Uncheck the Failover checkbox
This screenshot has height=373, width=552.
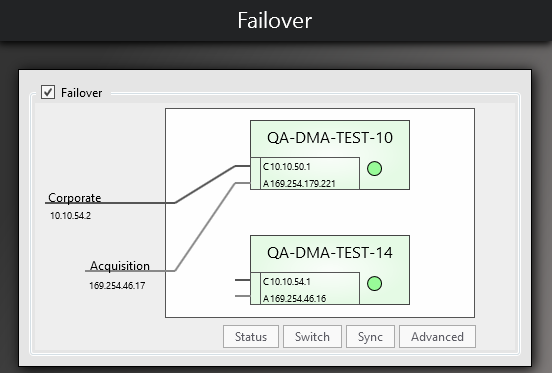pos(48,93)
